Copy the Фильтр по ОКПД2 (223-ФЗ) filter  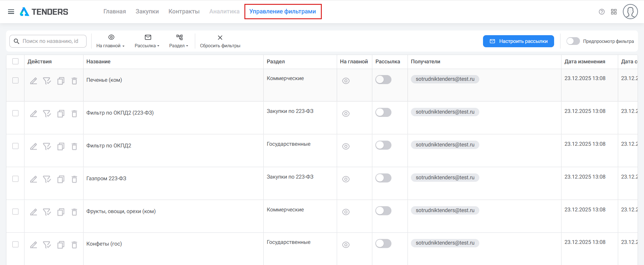(61, 114)
